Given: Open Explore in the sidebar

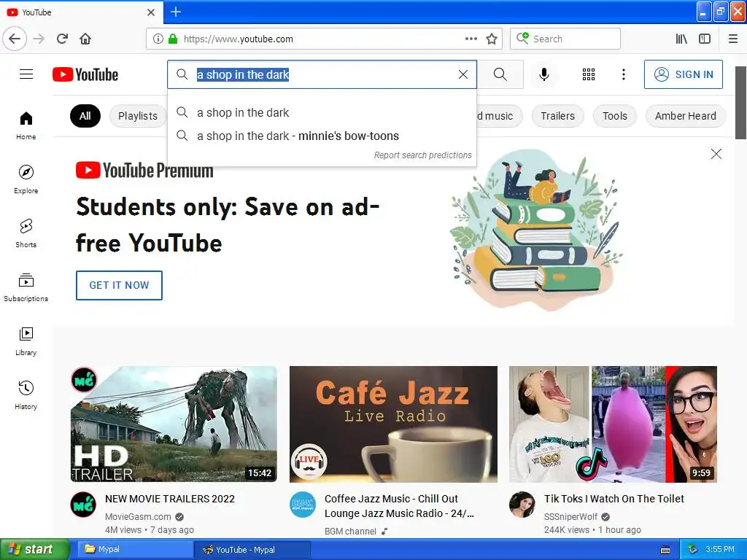Looking at the screenshot, I should [26, 179].
